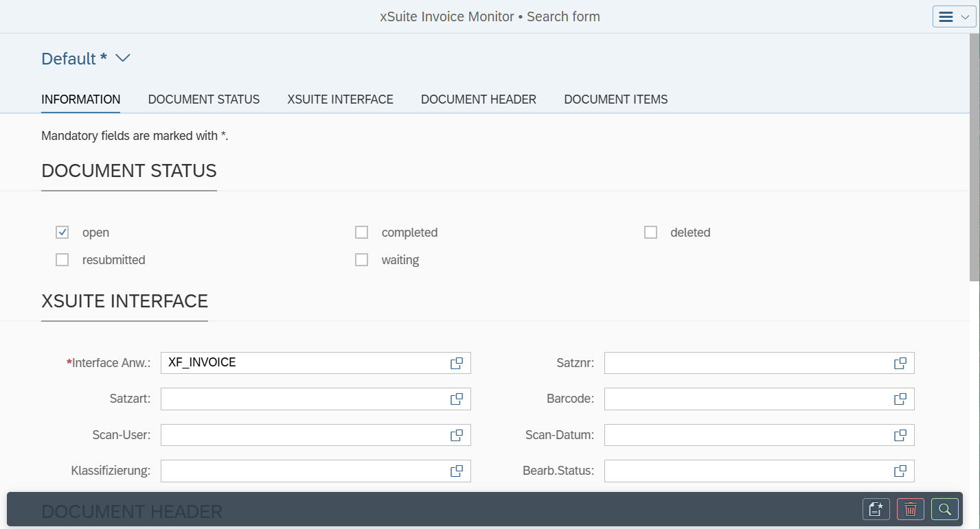This screenshot has height=529, width=980.
Task: Enable the completed status checkbox
Action: tap(361, 232)
